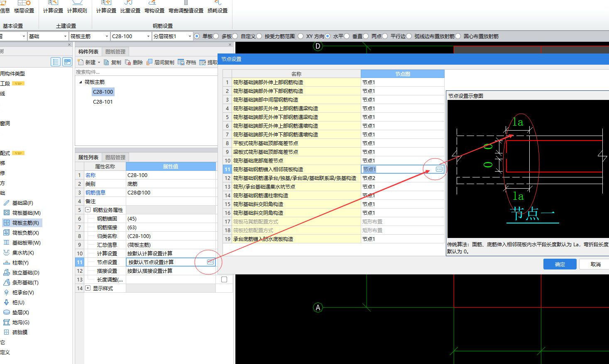This screenshot has height=364, width=609.
Task: Click the 复制 copy component icon
Action: (x=106, y=62)
